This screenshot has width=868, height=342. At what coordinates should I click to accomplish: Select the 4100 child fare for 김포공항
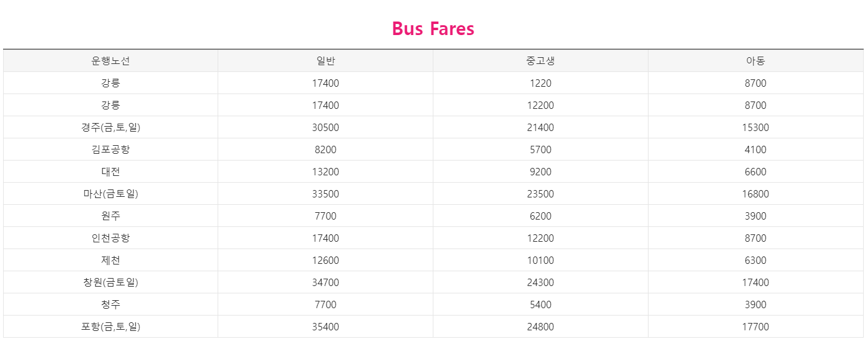click(756, 149)
